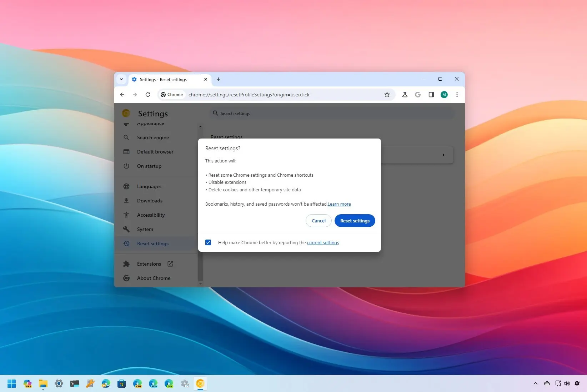The height and width of the screenshot is (392, 587).
Task: Confirm with Reset settings button
Action: point(355,221)
